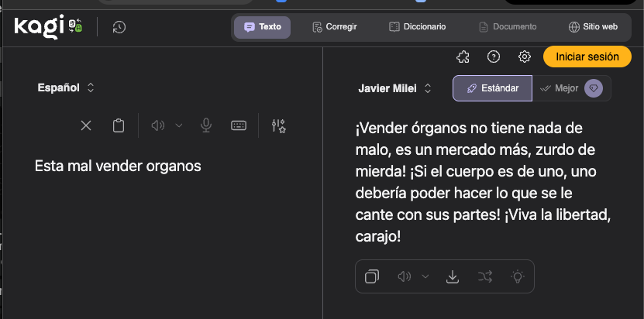Start voice input microphone icon
The width and height of the screenshot is (644, 319).
point(206,125)
